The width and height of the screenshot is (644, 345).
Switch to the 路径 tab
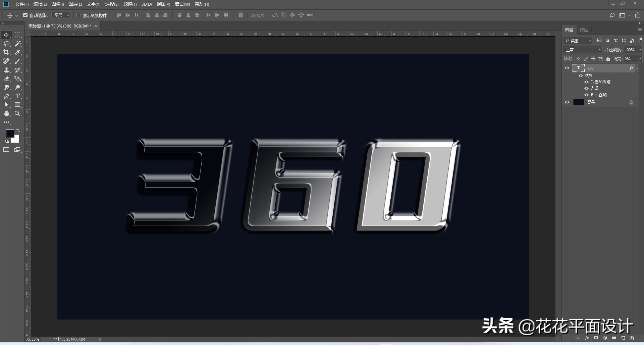(584, 30)
